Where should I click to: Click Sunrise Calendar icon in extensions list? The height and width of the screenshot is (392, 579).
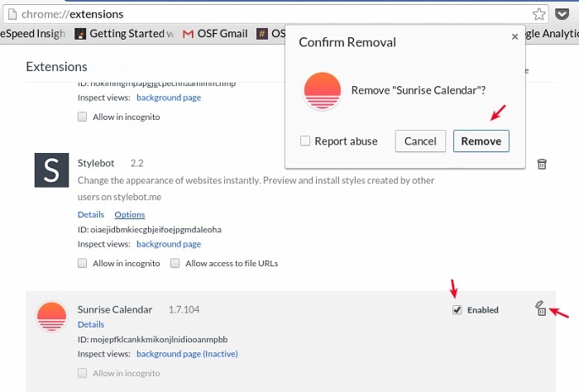pos(51,317)
